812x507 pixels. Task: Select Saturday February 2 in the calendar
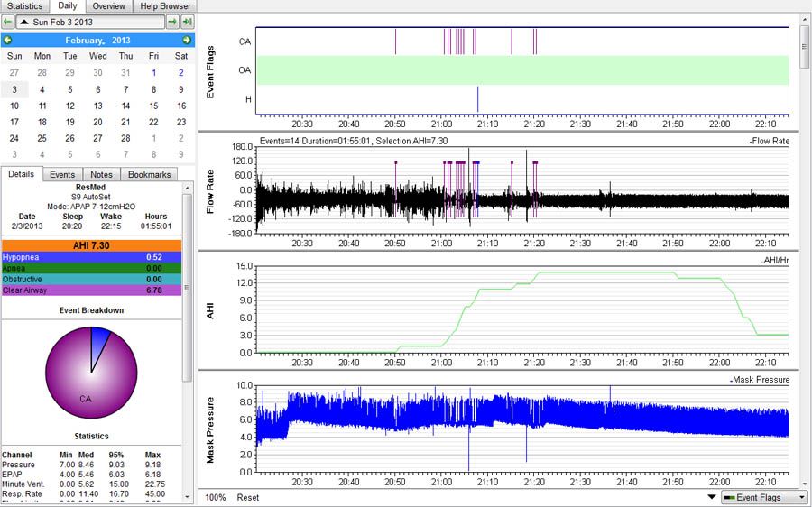tap(180, 73)
